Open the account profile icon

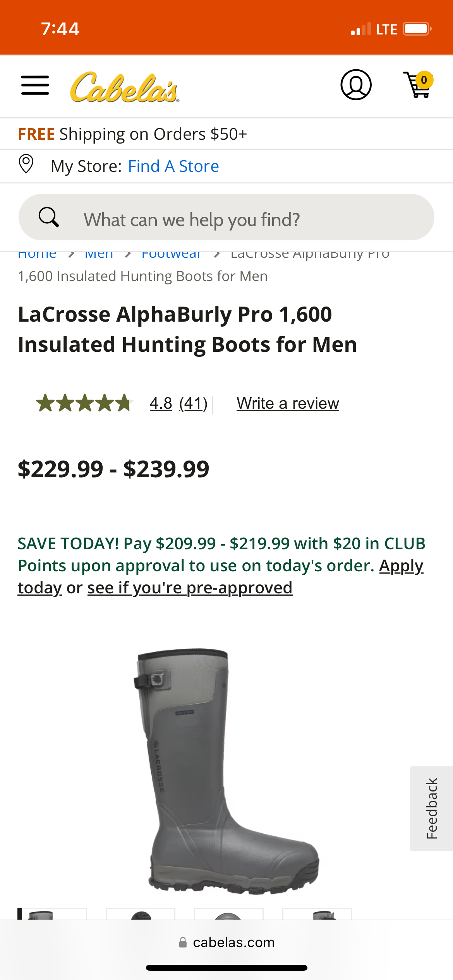356,85
